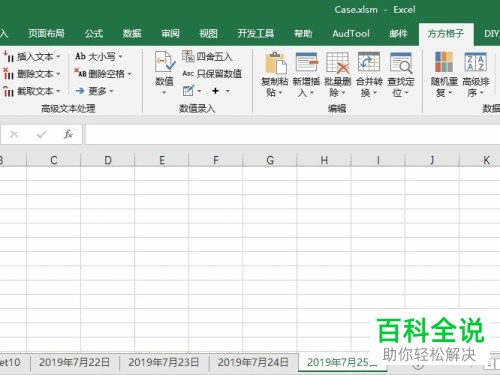Open the 开发工具 ribbon tab
Image resolution: width=500 pixels, height=375 pixels.
(256, 33)
